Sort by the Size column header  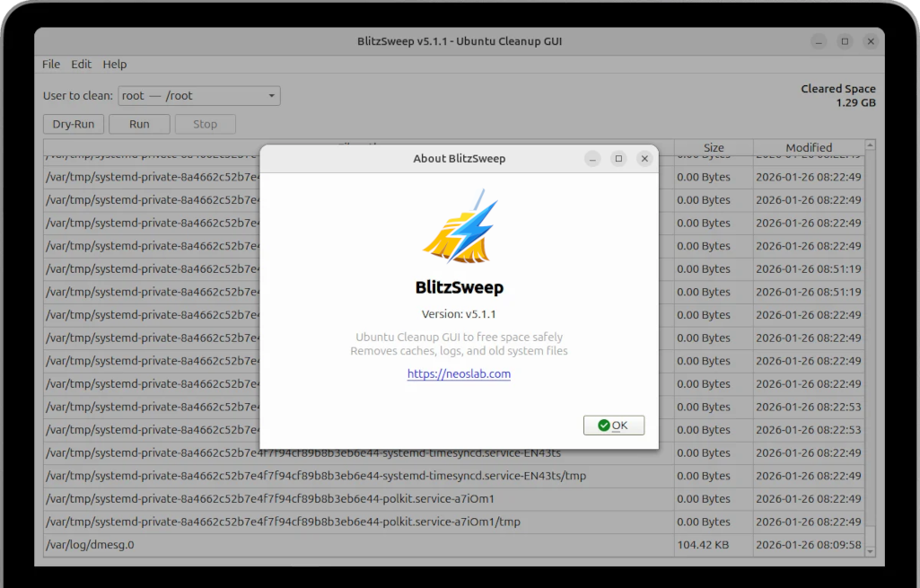click(714, 147)
